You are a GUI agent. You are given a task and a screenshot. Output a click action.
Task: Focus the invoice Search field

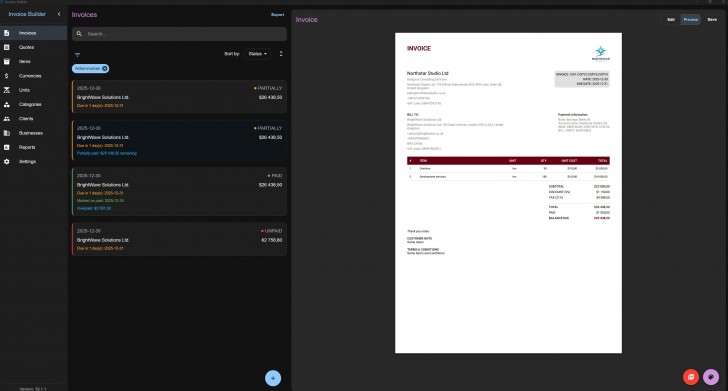179,34
